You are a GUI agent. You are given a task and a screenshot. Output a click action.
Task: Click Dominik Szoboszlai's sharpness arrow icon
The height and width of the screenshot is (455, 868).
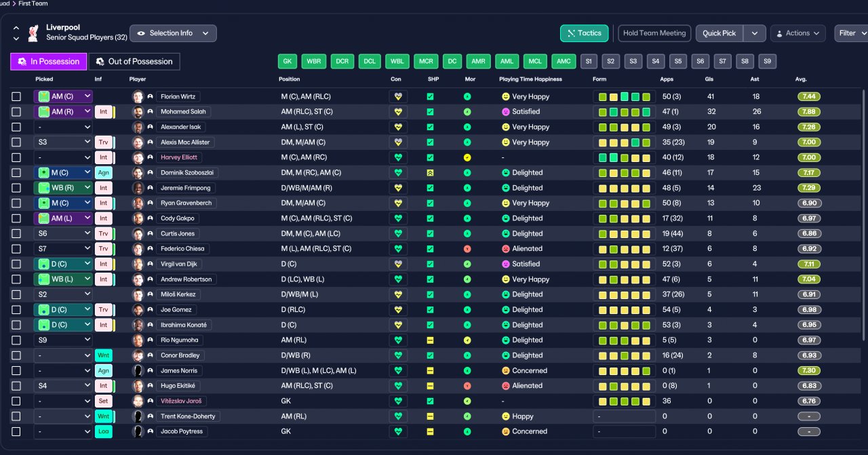click(430, 173)
